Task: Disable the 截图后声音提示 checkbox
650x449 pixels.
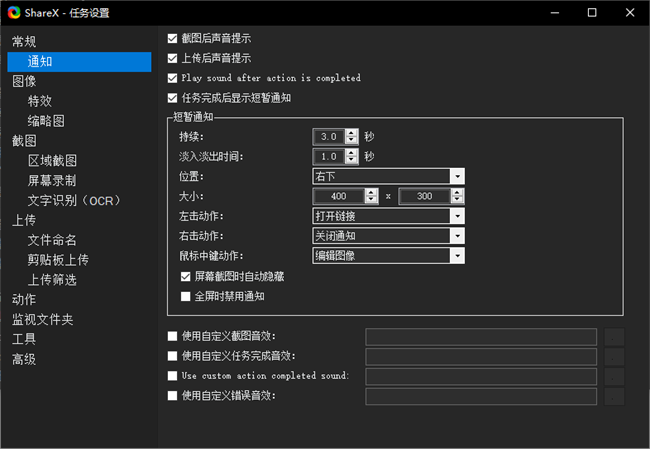Action: (173, 38)
